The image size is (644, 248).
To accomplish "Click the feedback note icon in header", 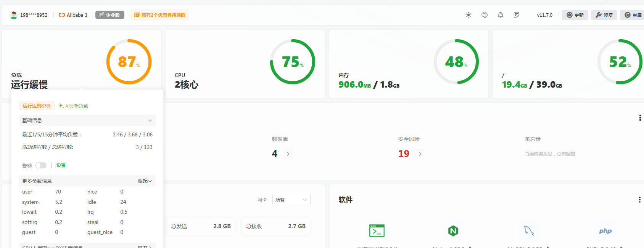I will [x=517, y=15].
